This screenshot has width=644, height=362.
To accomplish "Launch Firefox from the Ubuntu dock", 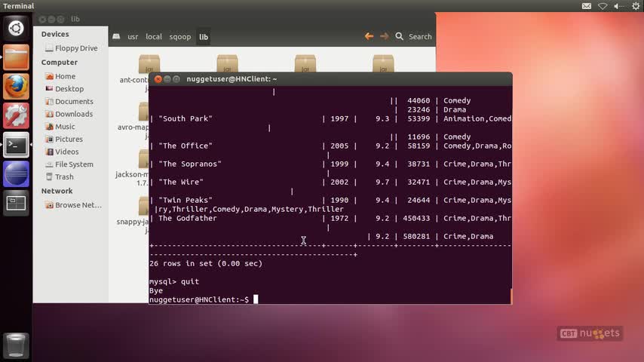I will click(x=16, y=87).
